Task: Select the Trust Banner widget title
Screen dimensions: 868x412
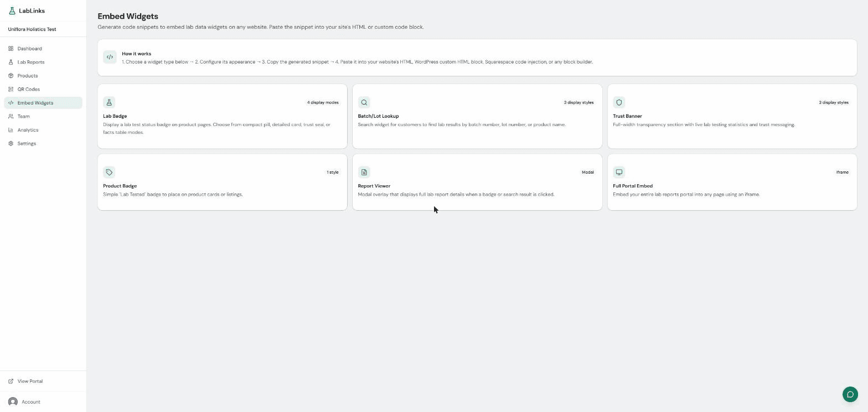Action: (x=627, y=116)
